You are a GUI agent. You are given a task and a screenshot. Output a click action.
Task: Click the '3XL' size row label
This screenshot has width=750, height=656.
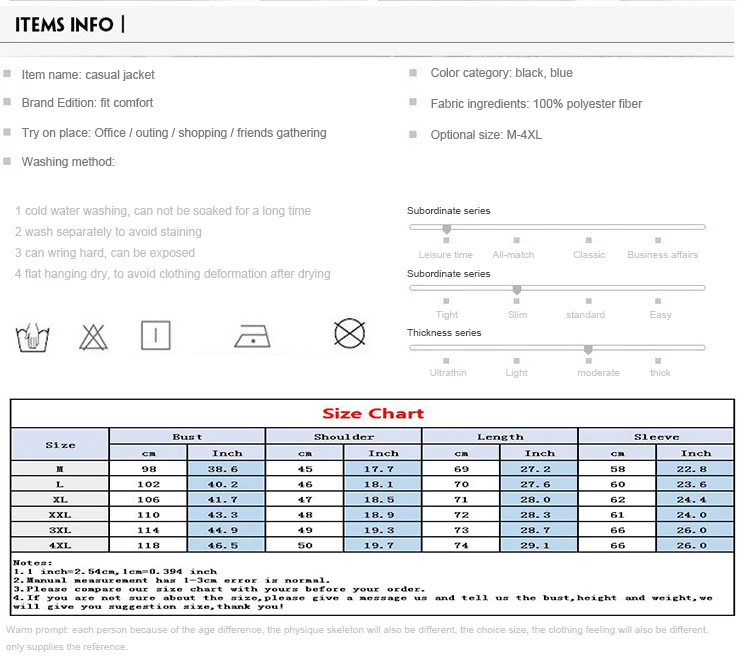coord(60,530)
